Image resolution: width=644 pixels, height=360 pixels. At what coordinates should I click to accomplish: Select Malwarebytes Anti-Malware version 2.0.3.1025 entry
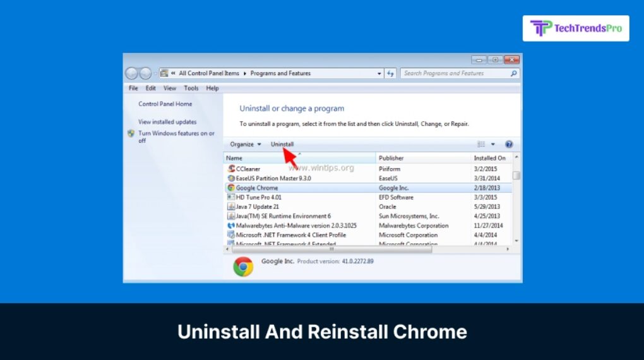(296, 225)
